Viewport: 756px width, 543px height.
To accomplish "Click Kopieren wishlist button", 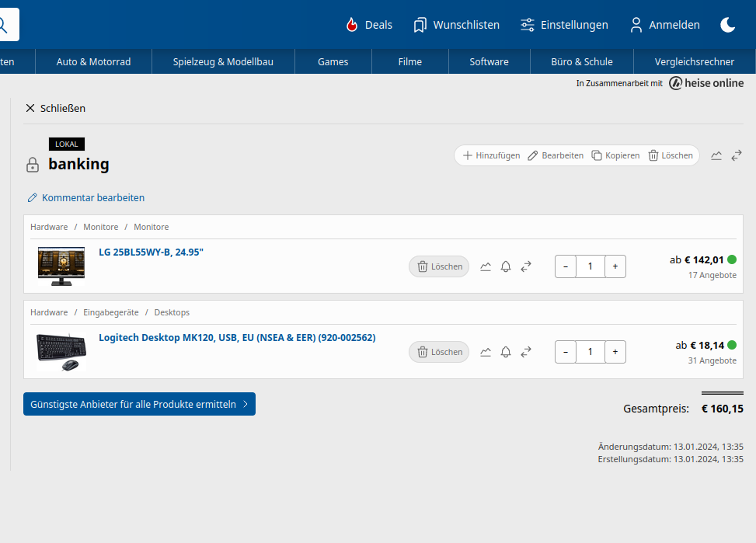I will tap(615, 155).
